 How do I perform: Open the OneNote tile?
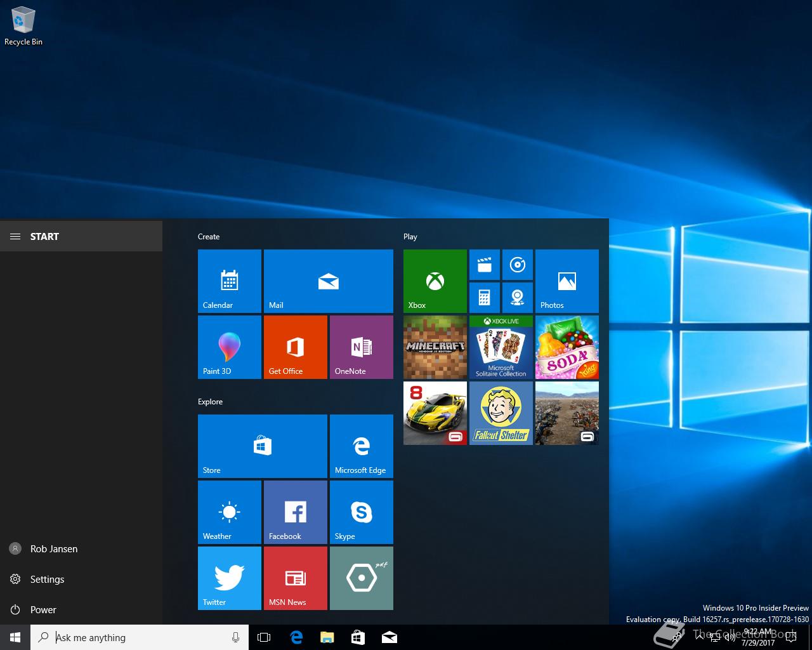coord(362,347)
